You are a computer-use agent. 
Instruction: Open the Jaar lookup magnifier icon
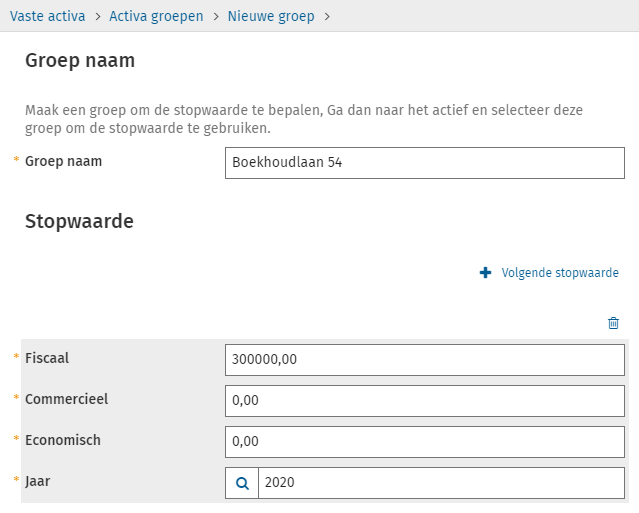242,484
